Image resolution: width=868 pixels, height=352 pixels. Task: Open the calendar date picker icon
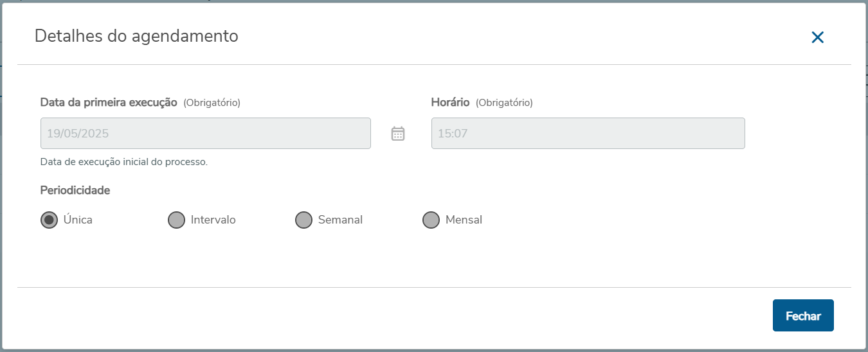(398, 134)
